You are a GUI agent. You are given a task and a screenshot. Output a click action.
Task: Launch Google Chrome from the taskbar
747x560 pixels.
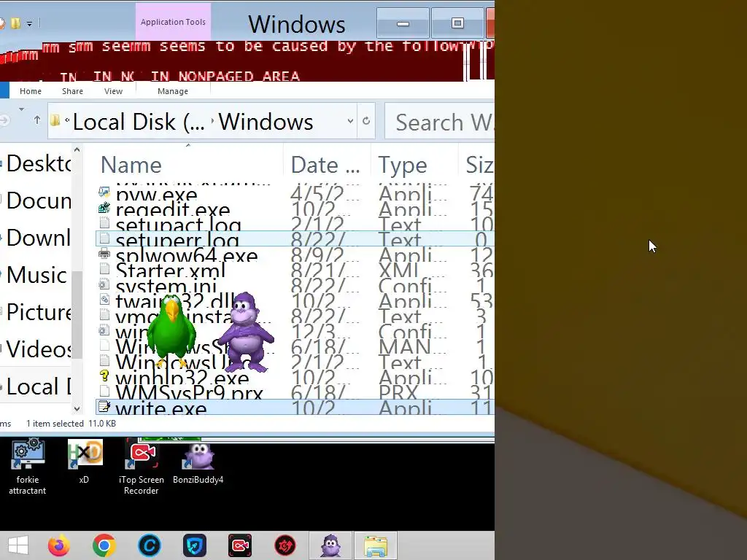(104, 545)
